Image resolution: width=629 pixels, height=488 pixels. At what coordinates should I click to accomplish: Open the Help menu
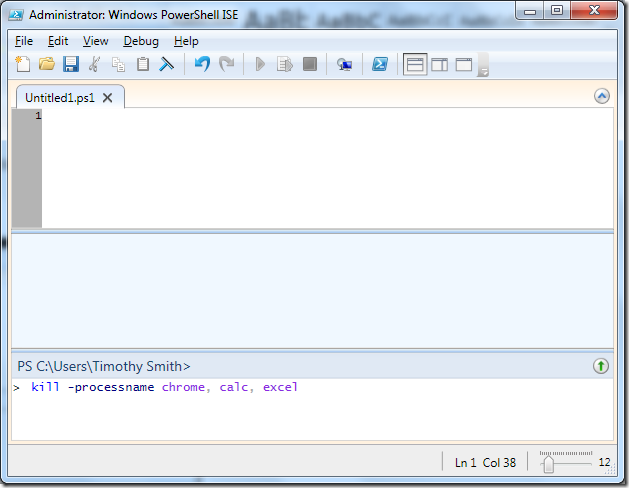point(186,41)
